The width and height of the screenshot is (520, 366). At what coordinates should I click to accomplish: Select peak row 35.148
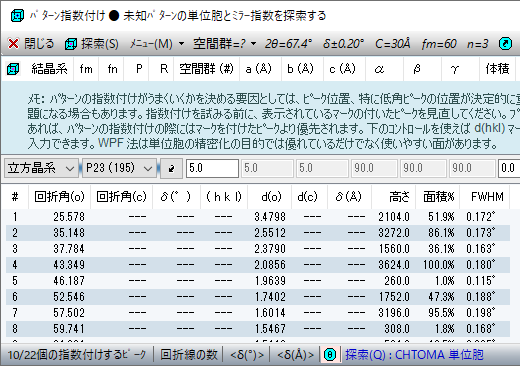pyautogui.click(x=258, y=233)
